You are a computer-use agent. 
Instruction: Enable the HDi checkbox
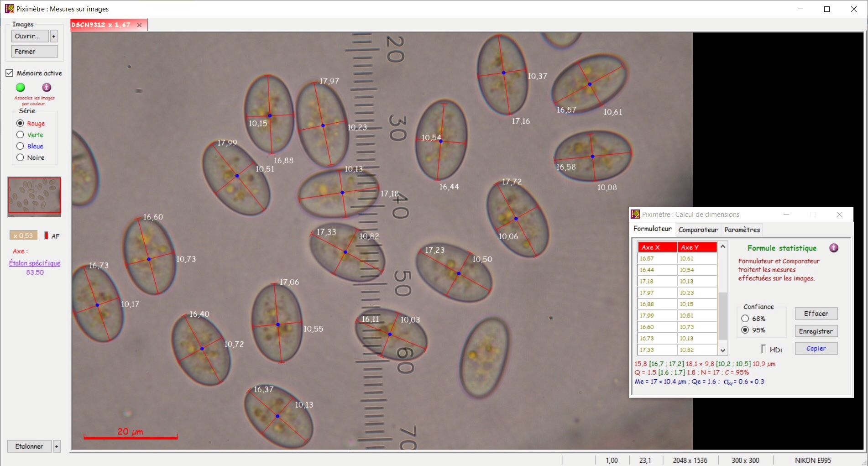[x=763, y=349]
